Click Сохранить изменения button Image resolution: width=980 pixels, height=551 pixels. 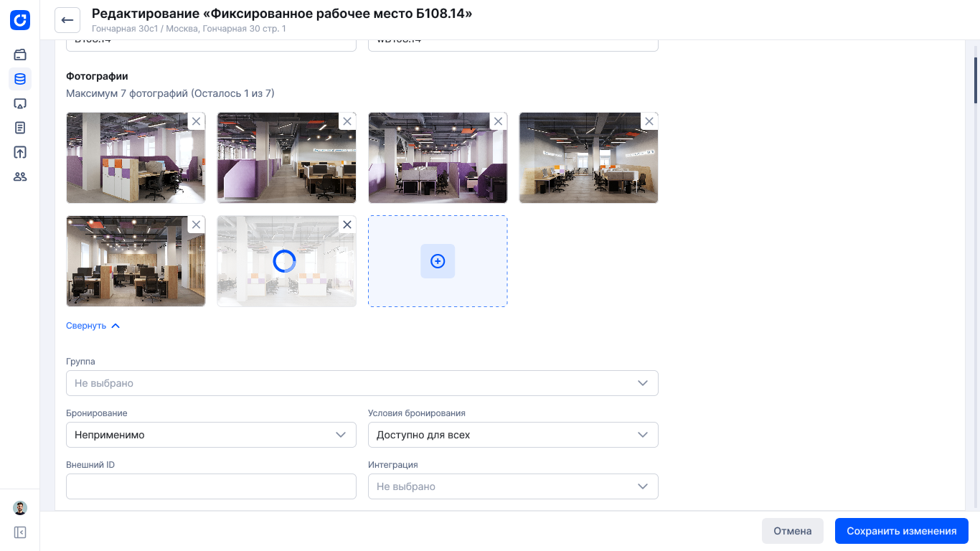click(901, 531)
